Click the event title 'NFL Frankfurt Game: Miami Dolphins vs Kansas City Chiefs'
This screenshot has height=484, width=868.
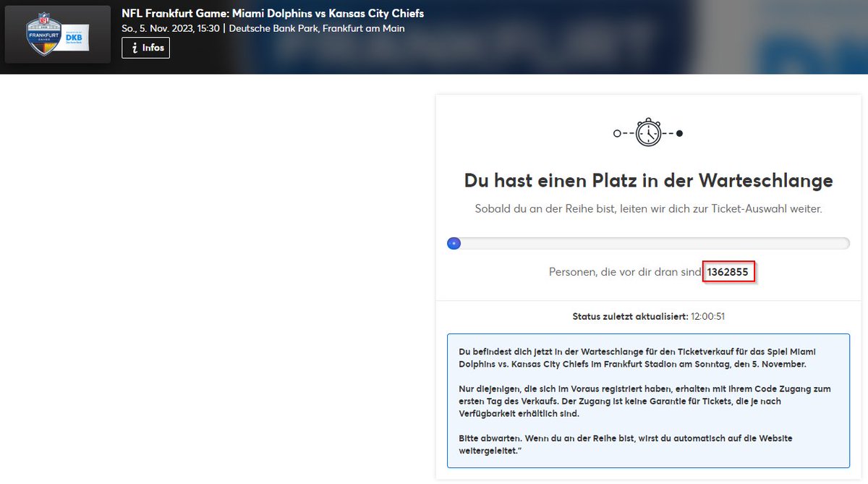point(273,14)
